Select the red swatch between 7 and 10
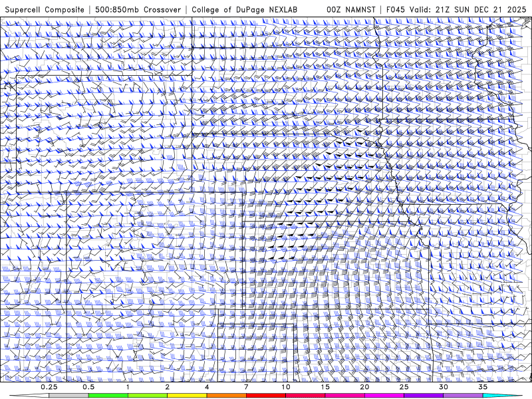Screen dimensions: 532x399 point(265,396)
